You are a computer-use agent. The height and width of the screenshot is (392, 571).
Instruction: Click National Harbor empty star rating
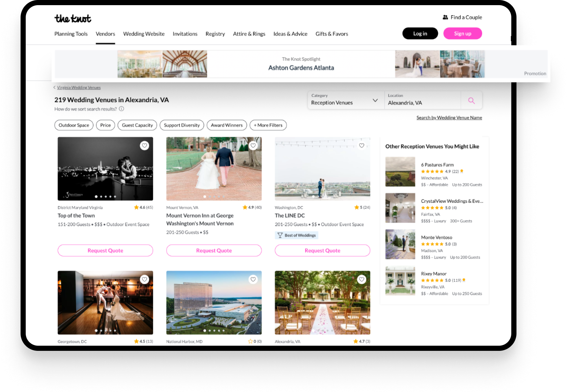(255, 341)
